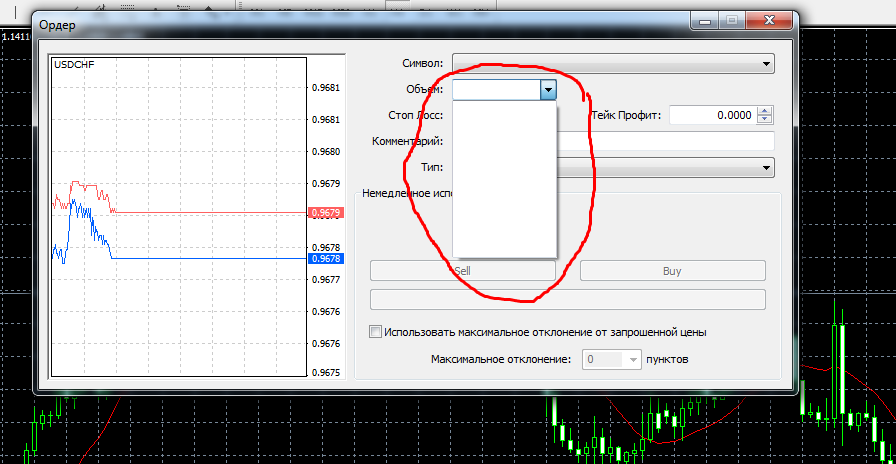Decrease Тейк Профит with the down arrow
The height and width of the screenshot is (464, 896).
click(765, 120)
